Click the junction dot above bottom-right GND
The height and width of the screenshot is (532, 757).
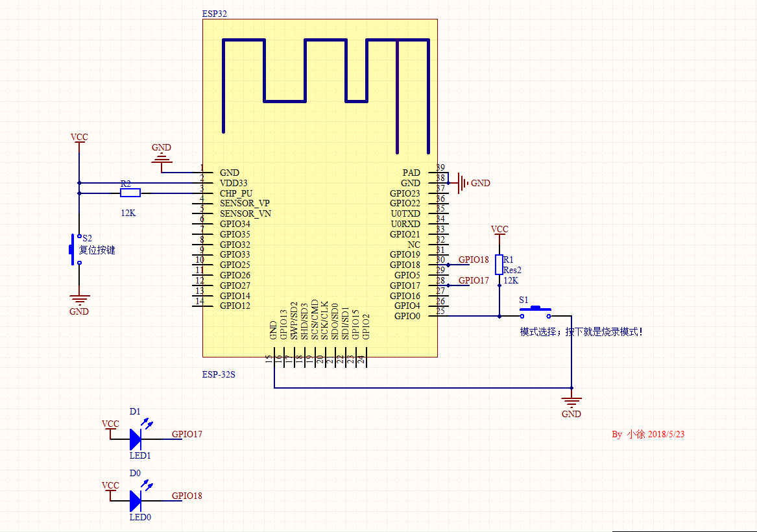click(x=571, y=388)
